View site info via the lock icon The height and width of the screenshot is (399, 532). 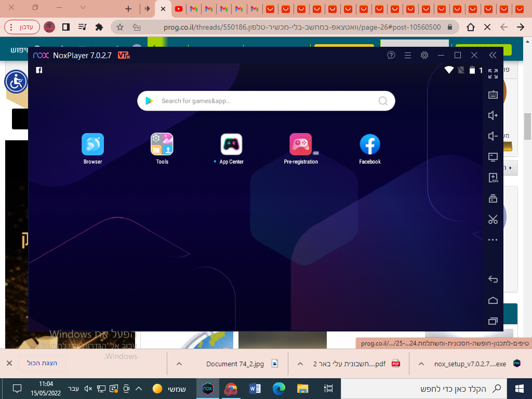pyautogui.click(x=450, y=27)
